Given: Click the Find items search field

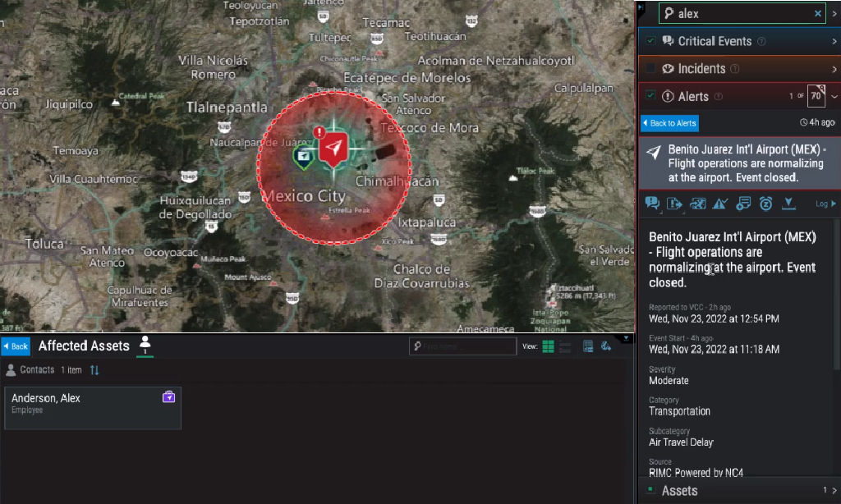Looking at the screenshot, I should pos(462,346).
